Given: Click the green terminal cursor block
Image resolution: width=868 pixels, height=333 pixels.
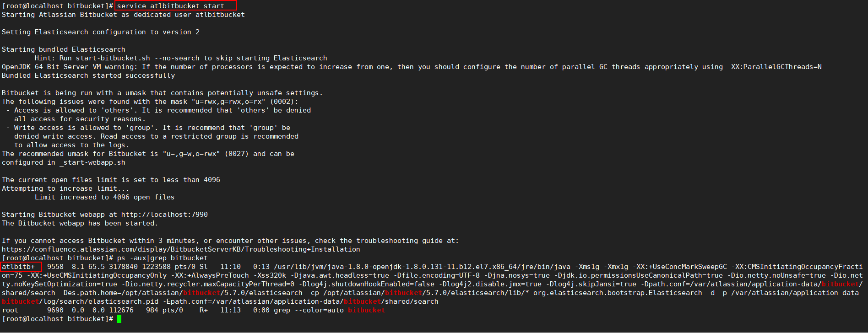Looking at the screenshot, I should pos(119,319).
